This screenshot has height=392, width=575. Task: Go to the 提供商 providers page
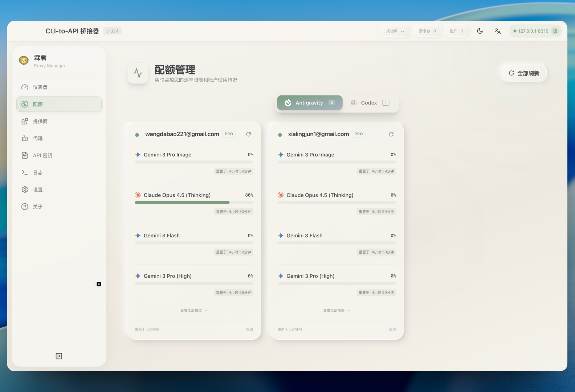[40, 121]
